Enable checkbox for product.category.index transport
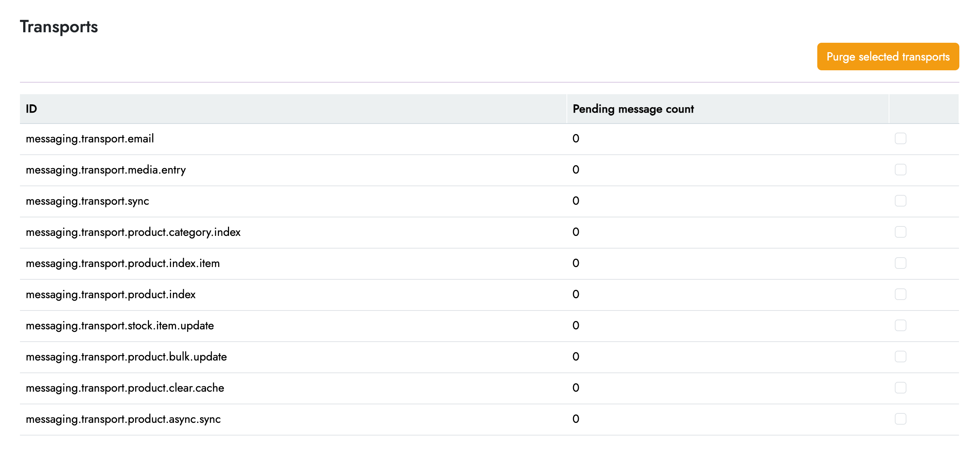 click(x=900, y=232)
